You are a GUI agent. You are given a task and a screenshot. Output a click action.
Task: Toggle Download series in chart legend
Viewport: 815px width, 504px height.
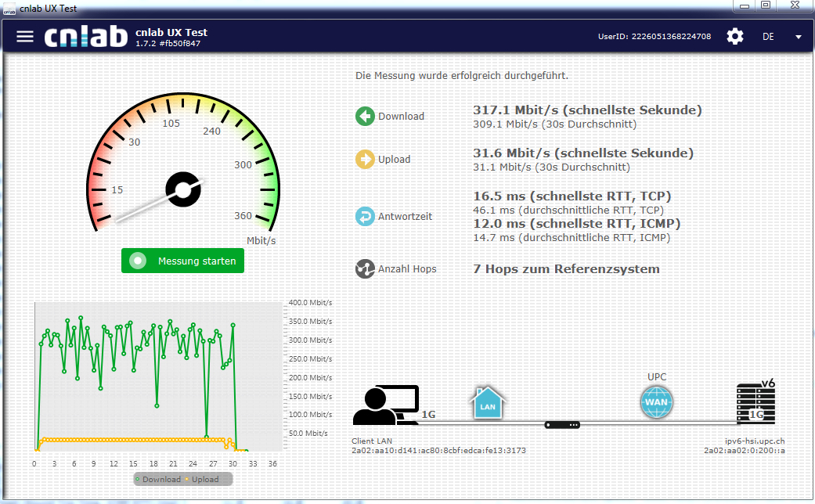(158, 479)
